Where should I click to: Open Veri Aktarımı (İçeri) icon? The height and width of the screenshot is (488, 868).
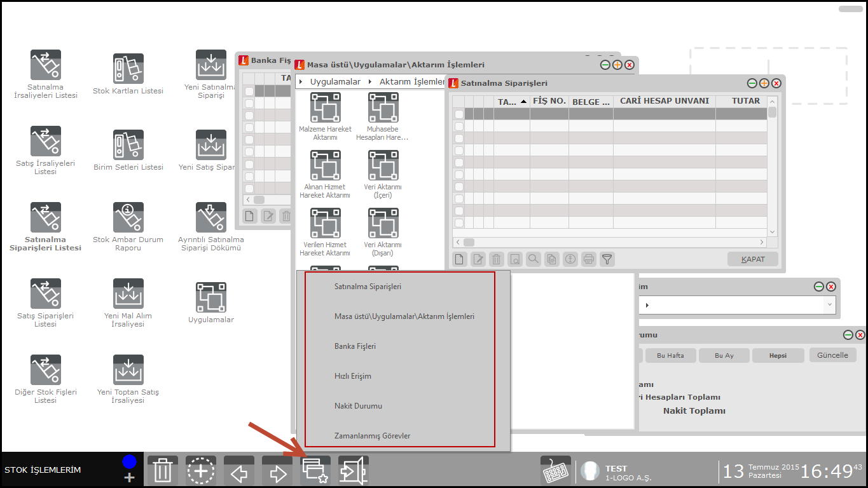[383, 166]
